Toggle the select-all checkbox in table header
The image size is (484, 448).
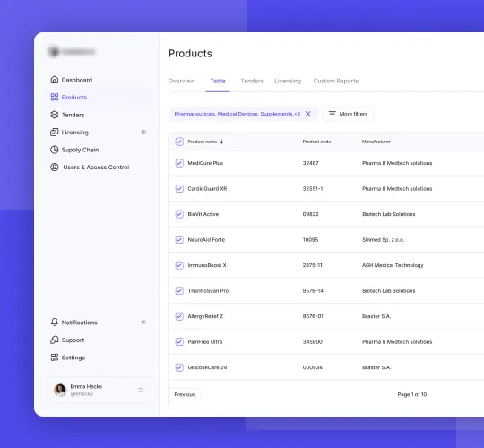tap(179, 142)
